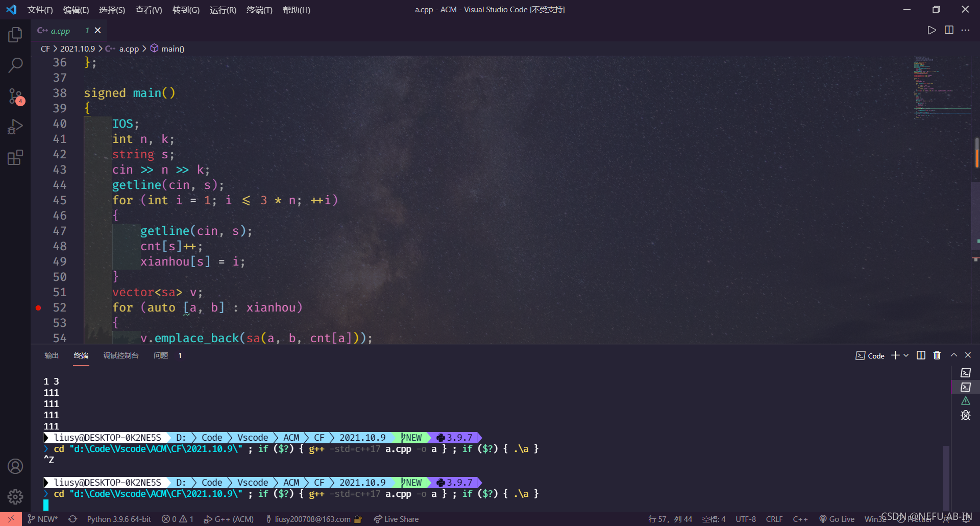Split the terminal panel

point(920,355)
